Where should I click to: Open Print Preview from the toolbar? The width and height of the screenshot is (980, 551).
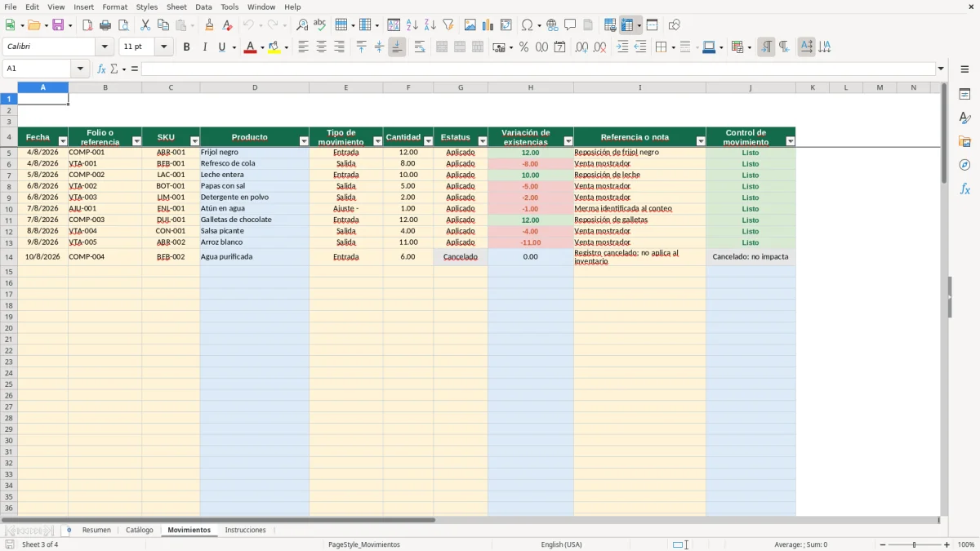pyautogui.click(x=123, y=25)
